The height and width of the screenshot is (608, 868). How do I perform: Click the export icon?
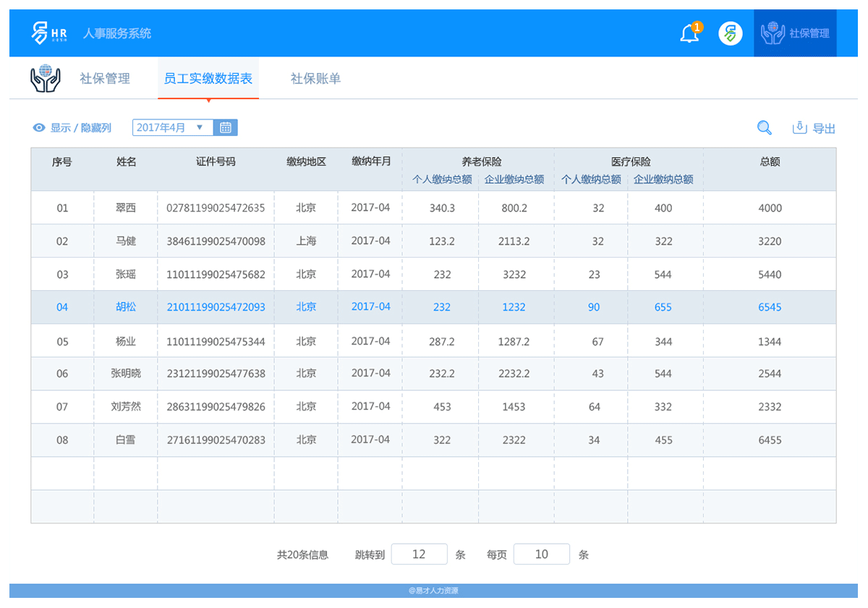(x=799, y=127)
